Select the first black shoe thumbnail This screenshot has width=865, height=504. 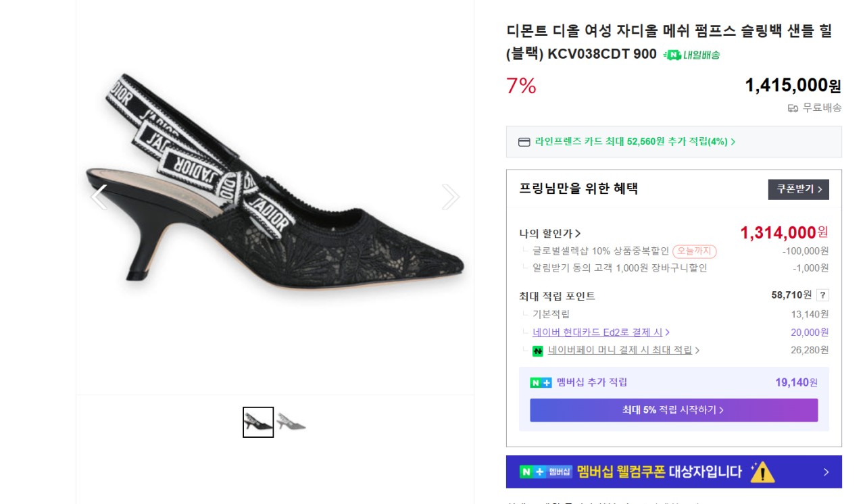258,422
